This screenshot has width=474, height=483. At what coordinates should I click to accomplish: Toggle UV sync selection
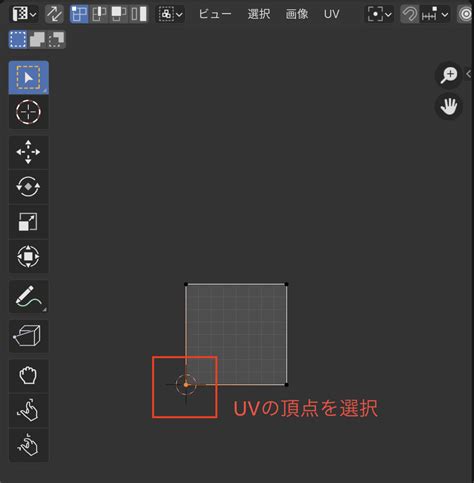pyautogui.click(x=54, y=14)
